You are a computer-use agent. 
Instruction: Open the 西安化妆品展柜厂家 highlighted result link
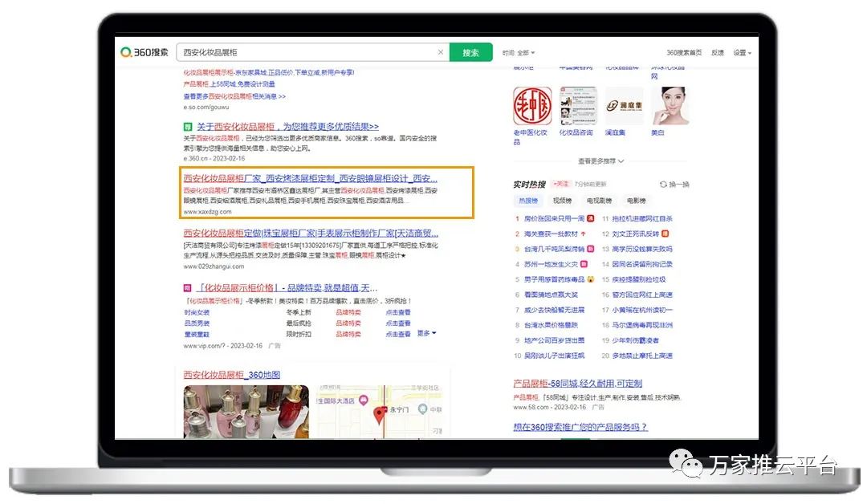tap(311, 178)
